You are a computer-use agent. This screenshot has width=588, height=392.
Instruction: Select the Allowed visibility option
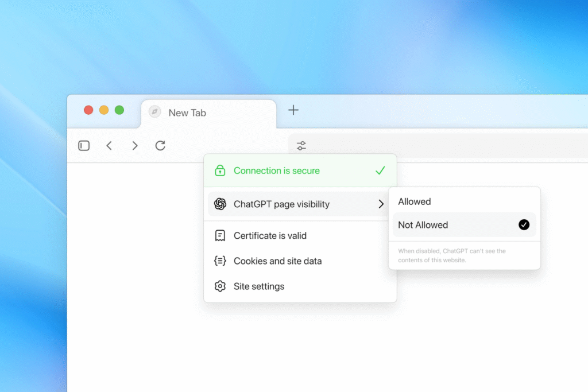(x=415, y=201)
